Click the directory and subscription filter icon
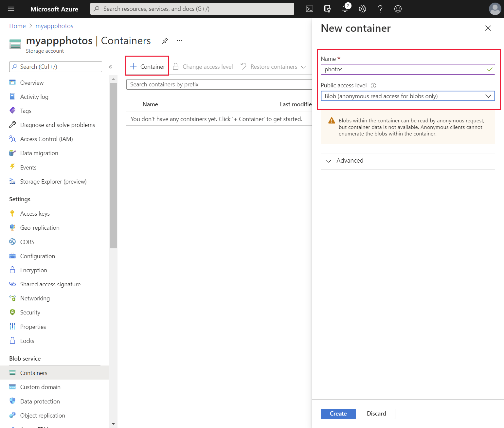Image resolution: width=504 pixels, height=428 pixels. pyautogui.click(x=327, y=9)
